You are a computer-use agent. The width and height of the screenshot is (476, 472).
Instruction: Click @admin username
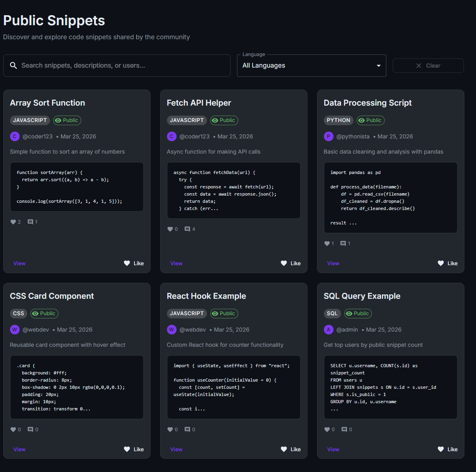coord(347,330)
